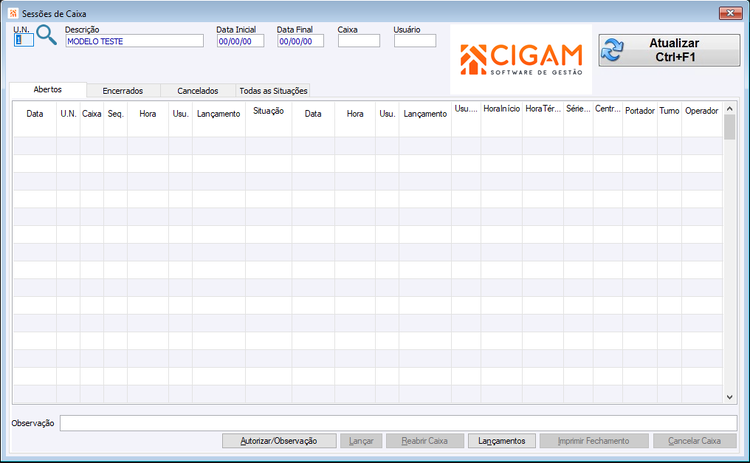The height and width of the screenshot is (463, 750).
Task: Close the Sessões de Caixa window
Action: coord(730,13)
